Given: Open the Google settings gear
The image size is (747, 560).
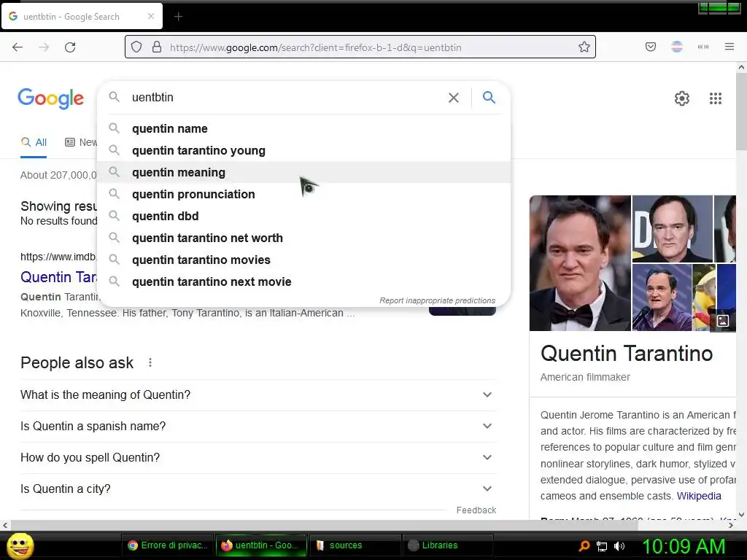Looking at the screenshot, I should pyautogui.click(x=682, y=98).
